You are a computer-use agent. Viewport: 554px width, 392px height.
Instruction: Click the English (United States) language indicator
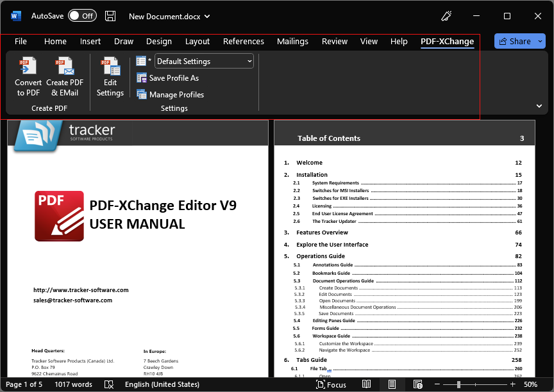(x=162, y=384)
